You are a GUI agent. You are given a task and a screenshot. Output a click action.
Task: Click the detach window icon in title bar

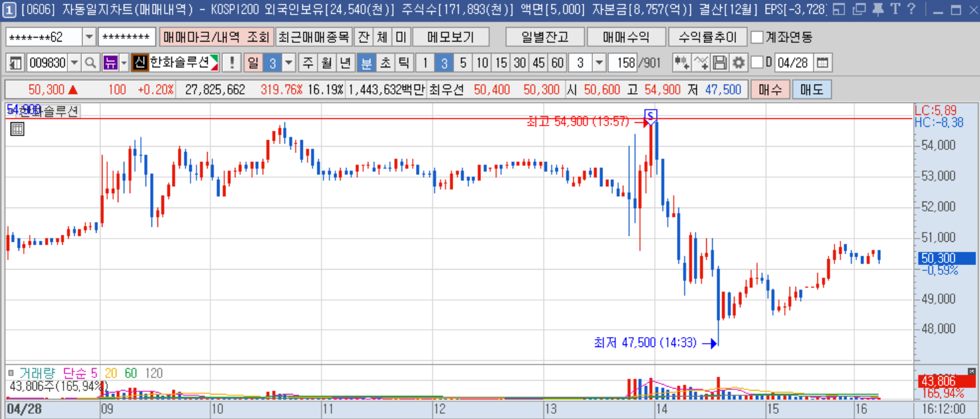[x=859, y=9]
